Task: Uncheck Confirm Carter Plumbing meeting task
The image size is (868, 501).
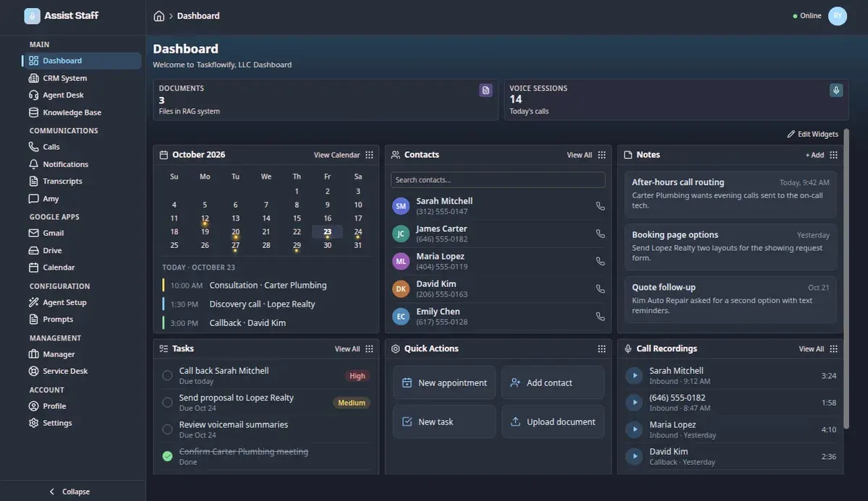Action: [x=167, y=456]
